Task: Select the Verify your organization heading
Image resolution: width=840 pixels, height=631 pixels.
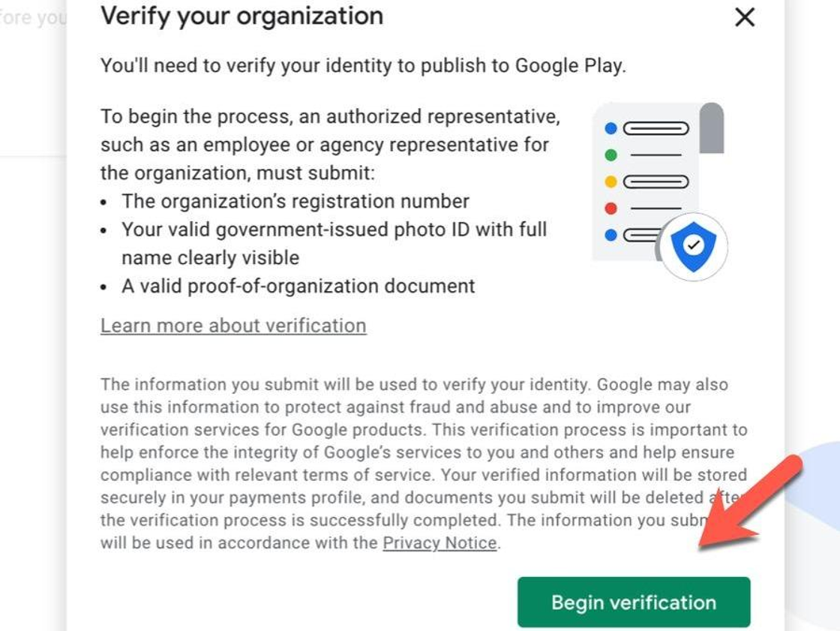Action: pyautogui.click(x=242, y=16)
